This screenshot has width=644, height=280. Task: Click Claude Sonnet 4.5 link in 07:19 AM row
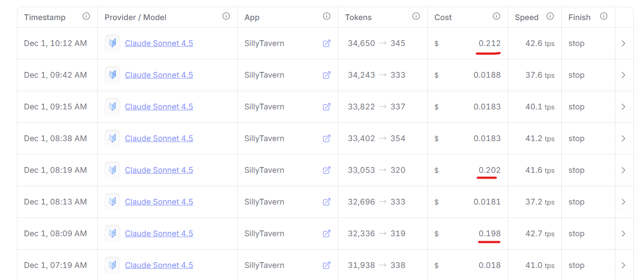tap(159, 265)
